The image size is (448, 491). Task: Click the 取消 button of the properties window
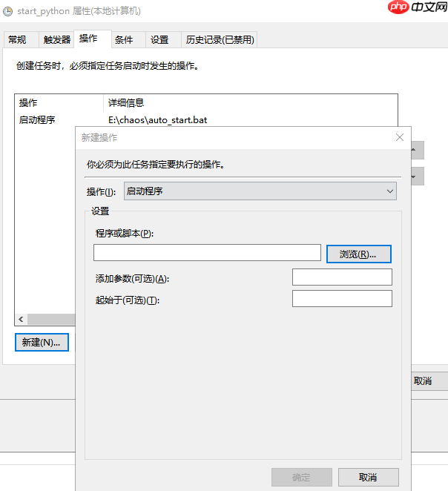(429, 380)
